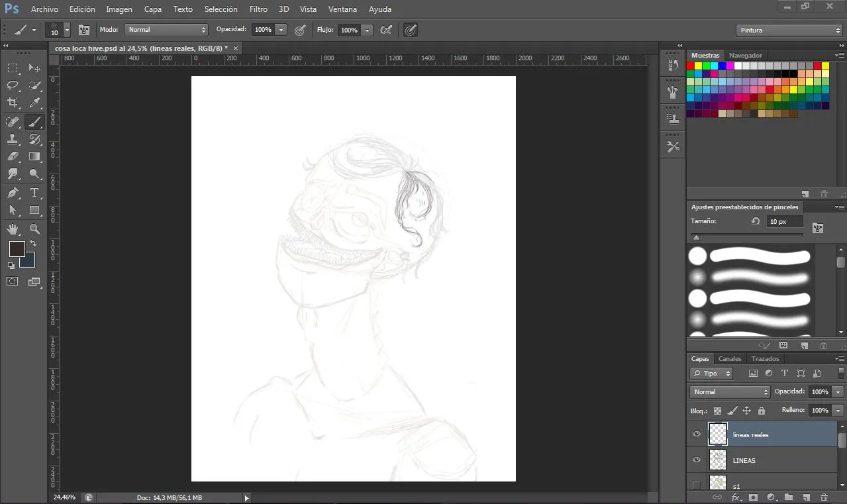Add a layer mask

(752, 497)
